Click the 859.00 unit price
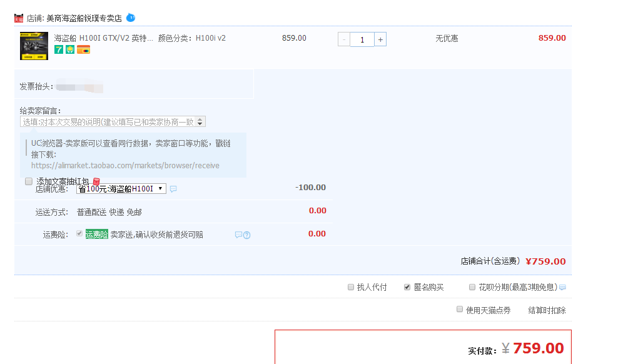The height and width of the screenshot is (364, 623). 294,38
